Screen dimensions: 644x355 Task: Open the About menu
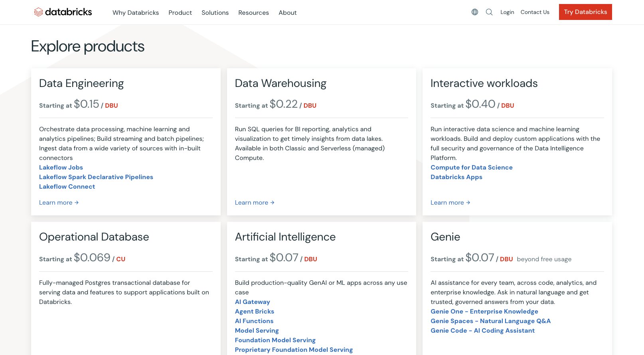(288, 13)
